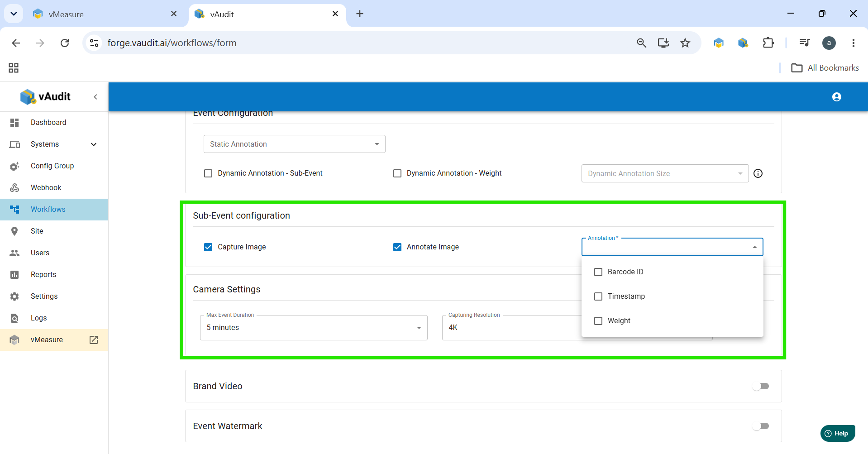Click the vMeasure extension icon in toolbar
Viewport: 868px width, 454px height.
(x=719, y=43)
